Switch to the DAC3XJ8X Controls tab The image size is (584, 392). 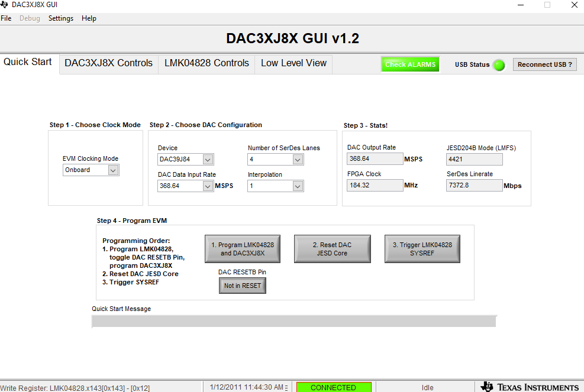click(x=109, y=63)
